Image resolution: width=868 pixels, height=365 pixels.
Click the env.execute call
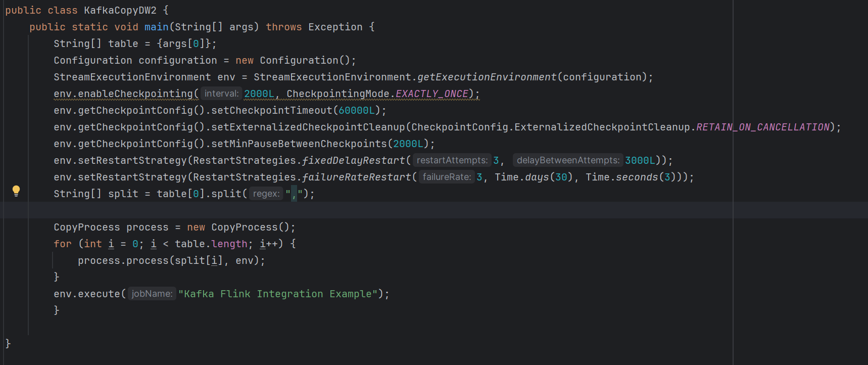pyautogui.click(x=87, y=294)
